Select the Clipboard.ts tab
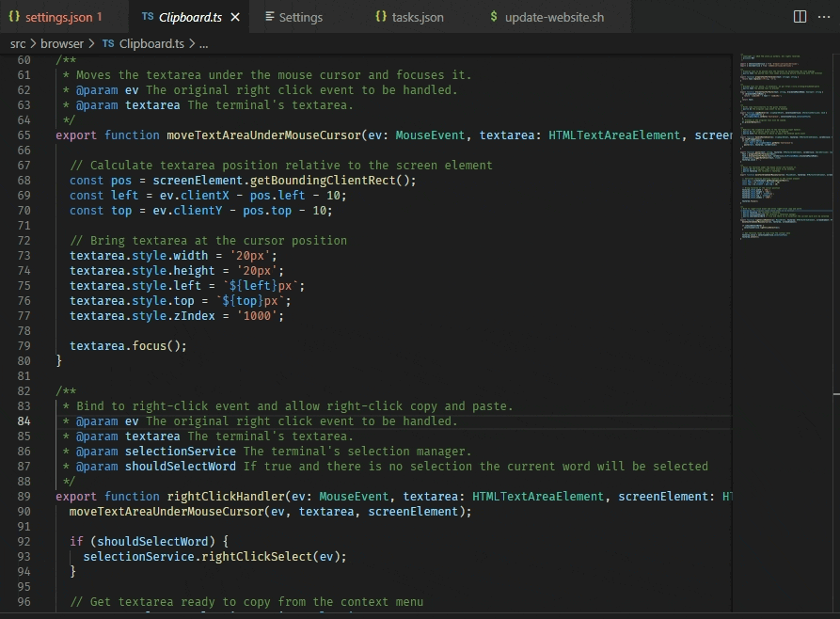The width and height of the screenshot is (840, 619). pyautogui.click(x=190, y=17)
